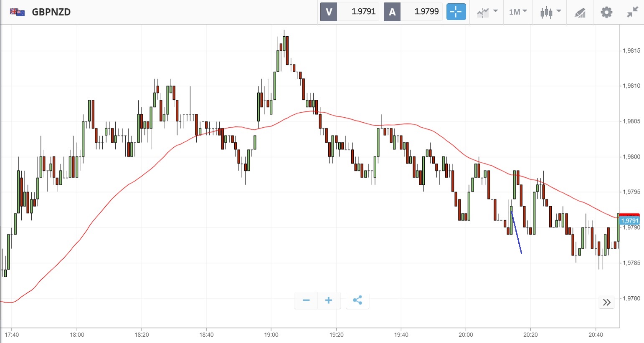Click the V sell button

point(329,12)
